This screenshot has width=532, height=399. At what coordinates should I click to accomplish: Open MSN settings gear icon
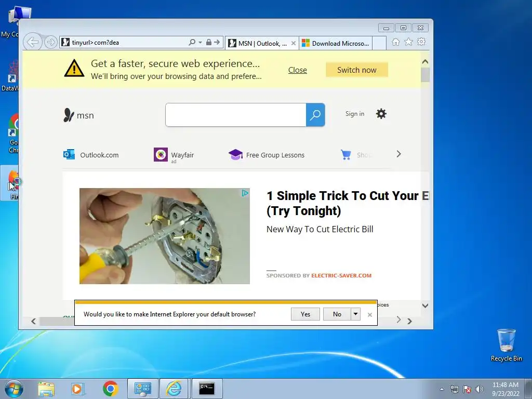(x=381, y=114)
